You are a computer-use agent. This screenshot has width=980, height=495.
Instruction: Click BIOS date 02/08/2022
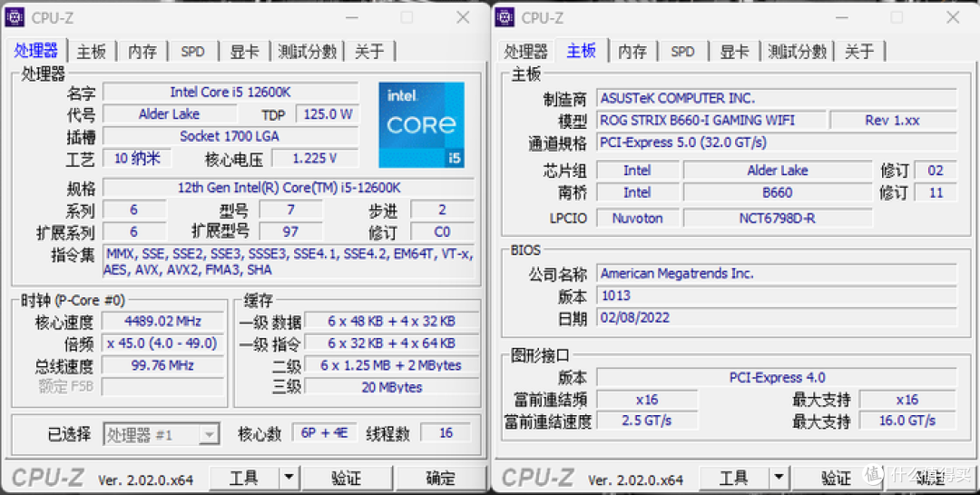776,317
